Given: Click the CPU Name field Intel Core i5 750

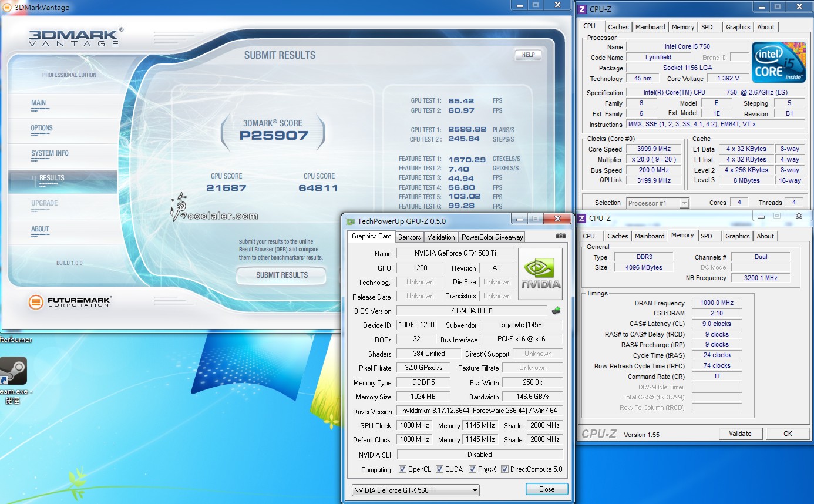Looking at the screenshot, I should point(687,46).
